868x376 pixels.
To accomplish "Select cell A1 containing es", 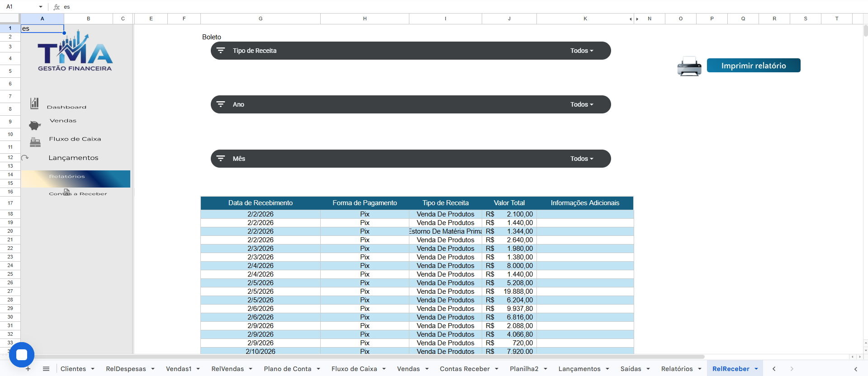I will coord(43,28).
